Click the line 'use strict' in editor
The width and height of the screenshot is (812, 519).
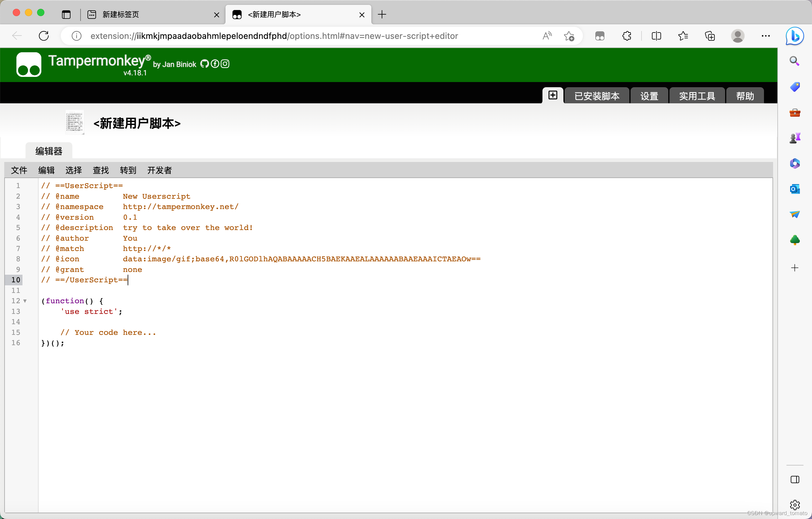pos(92,311)
